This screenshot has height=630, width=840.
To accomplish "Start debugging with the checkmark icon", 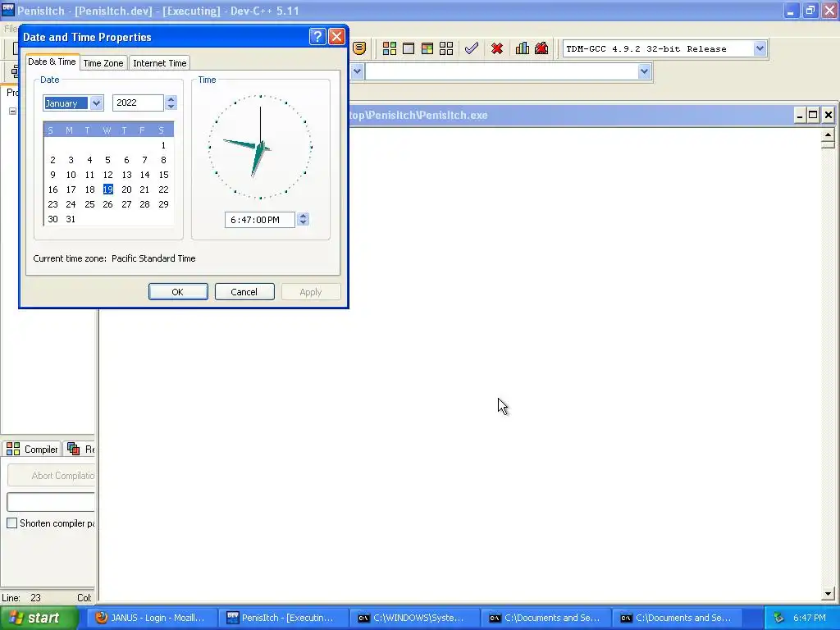I will (472, 48).
